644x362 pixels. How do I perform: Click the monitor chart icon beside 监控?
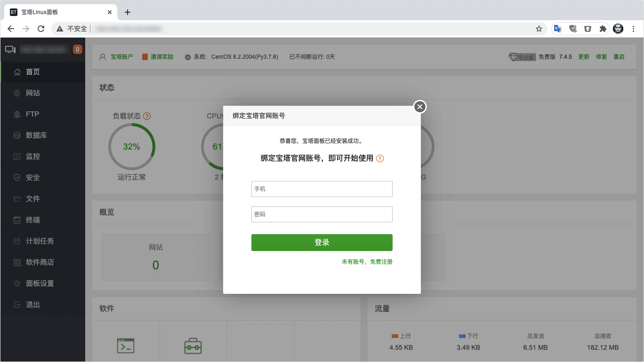pyautogui.click(x=17, y=157)
